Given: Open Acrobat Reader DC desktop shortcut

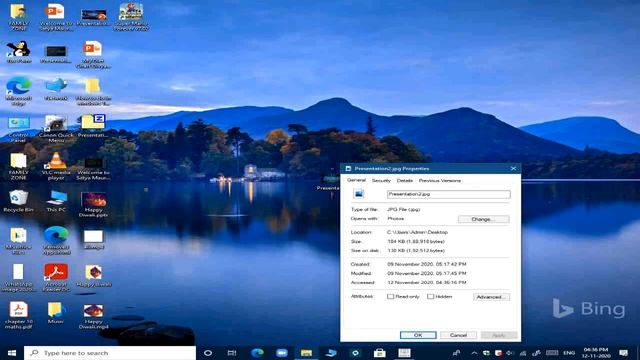Looking at the screenshot, I should tap(56, 277).
